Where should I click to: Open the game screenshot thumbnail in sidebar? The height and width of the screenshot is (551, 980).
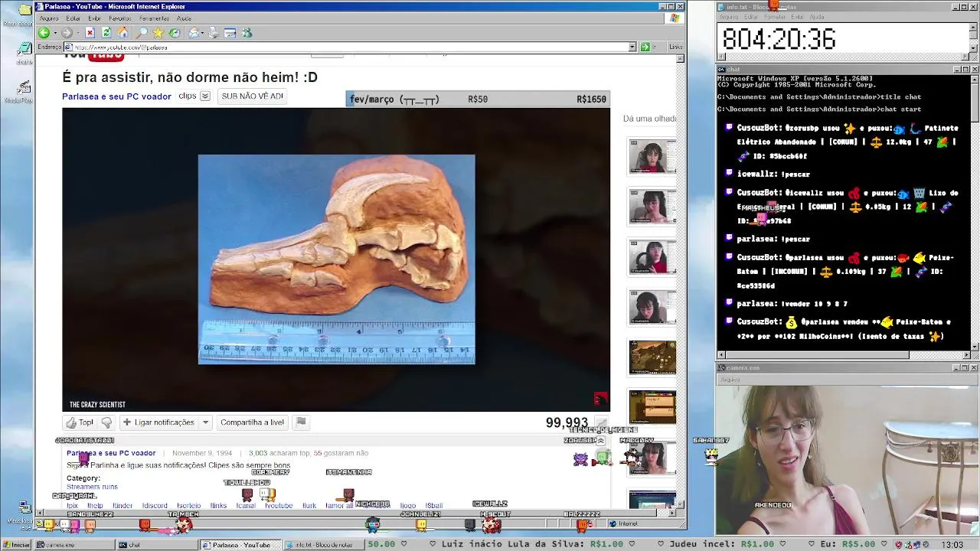(x=652, y=357)
